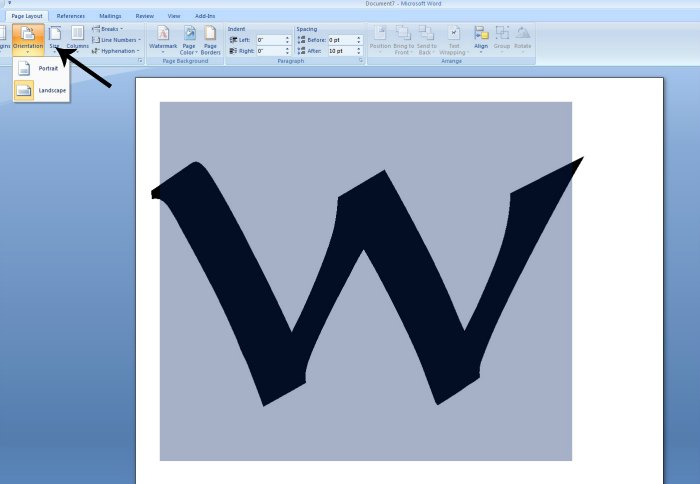
Task: Click the Send to Back button
Action: pos(427,40)
